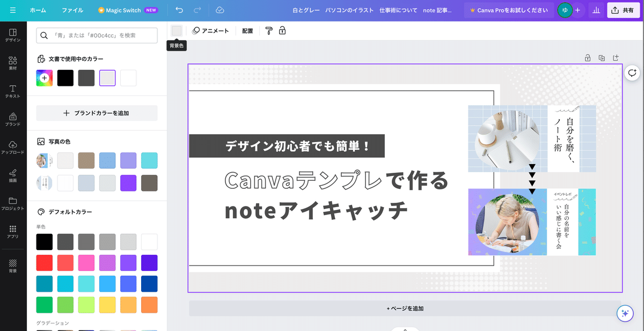Select the dark navy blue default swatch
Screen dimensions: 644x331
[149, 284]
